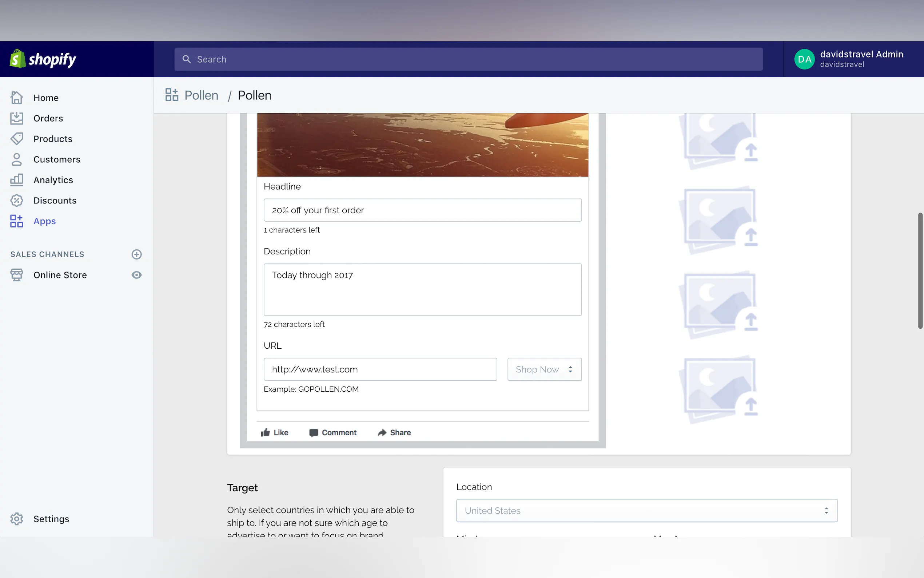Open Orders via its inbox icon

(16, 118)
